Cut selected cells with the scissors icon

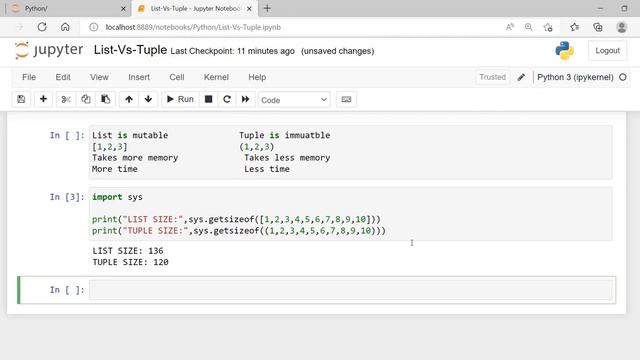coord(66,99)
